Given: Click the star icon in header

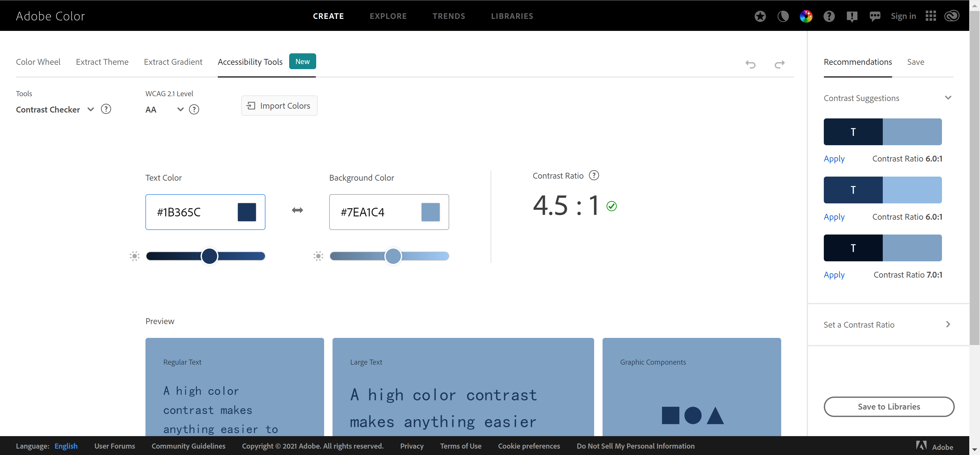Looking at the screenshot, I should (x=760, y=16).
